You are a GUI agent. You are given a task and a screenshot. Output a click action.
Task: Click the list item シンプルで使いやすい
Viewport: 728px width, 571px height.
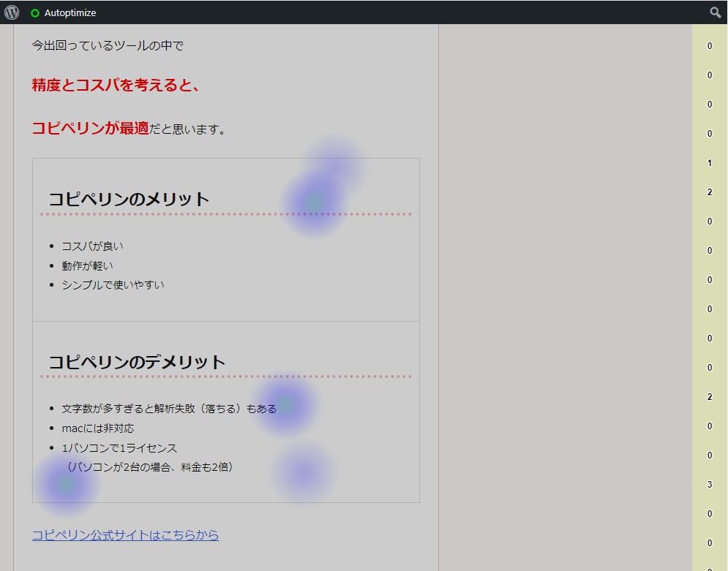click(113, 284)
